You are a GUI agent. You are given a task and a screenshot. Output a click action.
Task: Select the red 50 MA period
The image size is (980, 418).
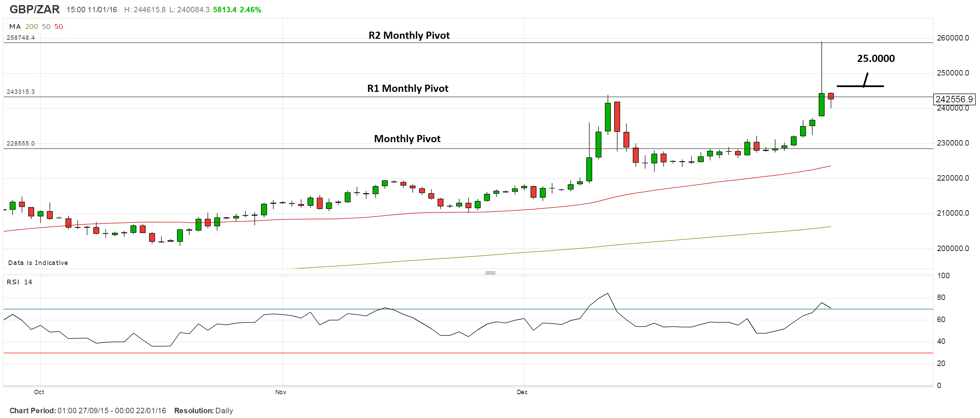(59, 27)
